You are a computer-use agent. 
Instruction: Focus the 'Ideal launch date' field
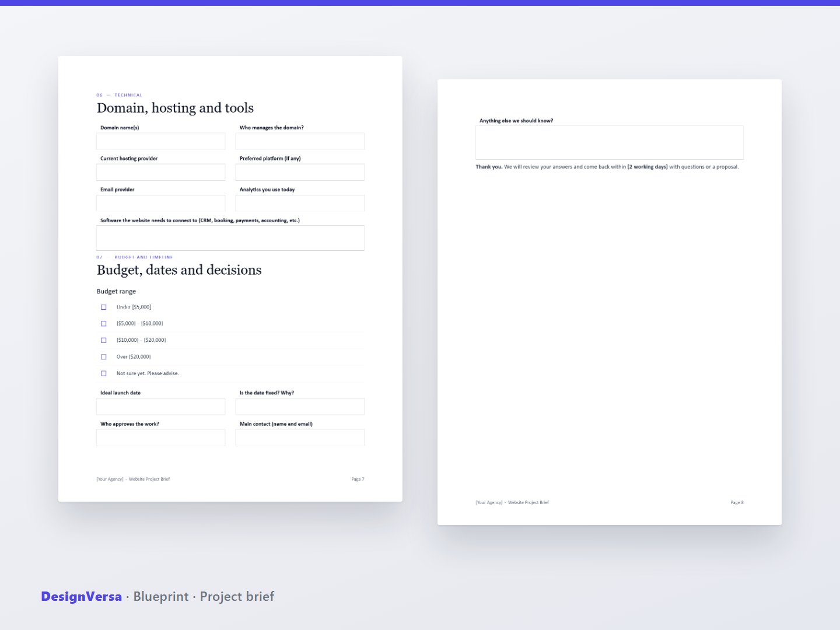coord(161,407)
